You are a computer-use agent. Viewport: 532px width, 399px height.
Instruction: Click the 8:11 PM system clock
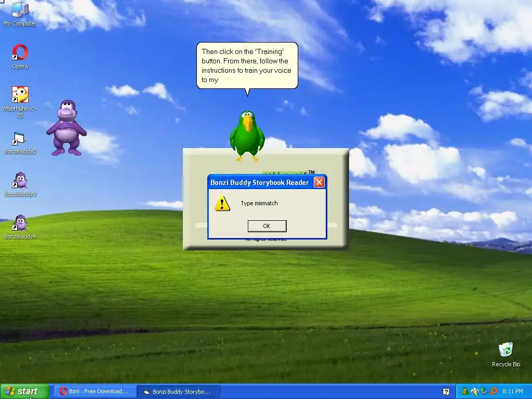pyautogui.click(x=513, y=392)
